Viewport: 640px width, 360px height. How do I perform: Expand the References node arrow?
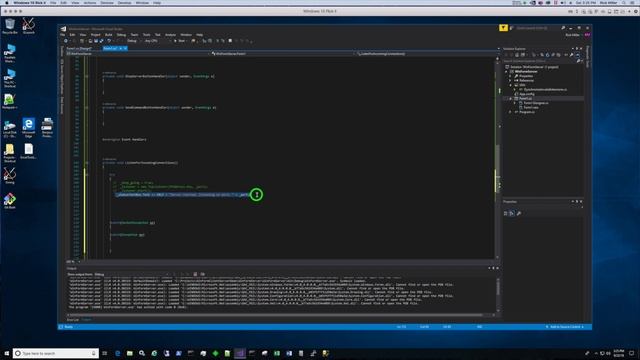pyautogui.click(x=510, y=80)
